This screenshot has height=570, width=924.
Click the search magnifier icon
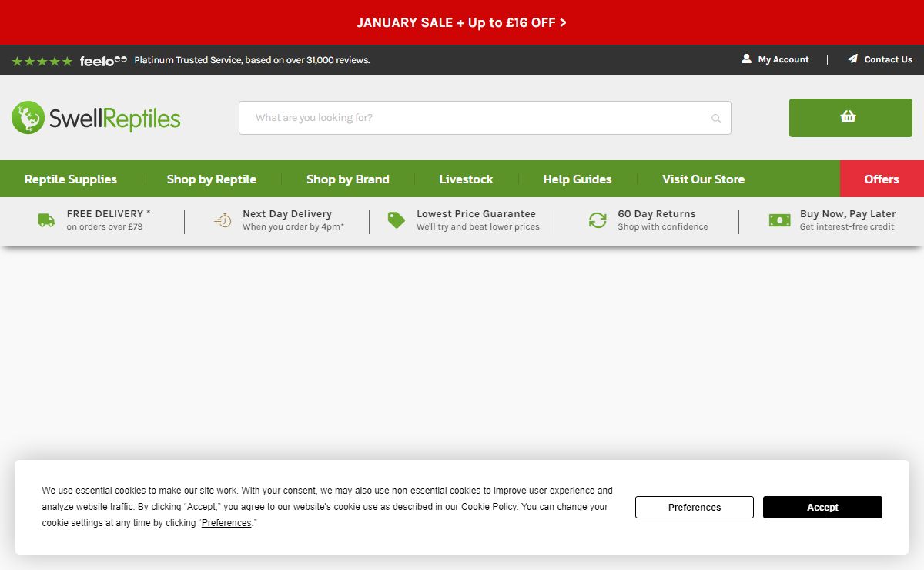click(x=716, y=118)
